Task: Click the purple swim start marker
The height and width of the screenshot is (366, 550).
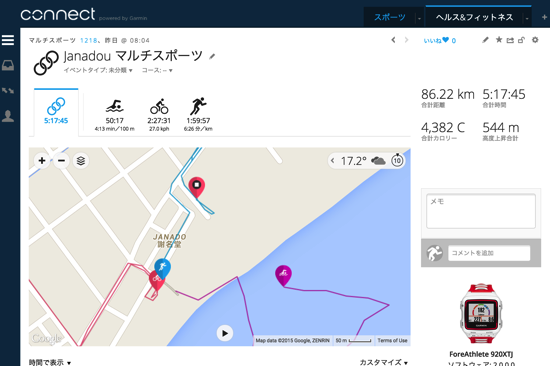Action: click(283, 275)
